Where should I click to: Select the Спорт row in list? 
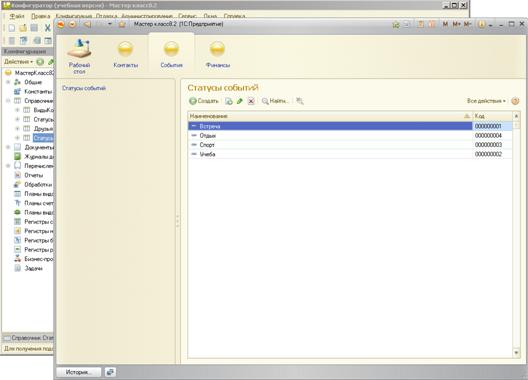pyautogui.click(x=350, y=145)
